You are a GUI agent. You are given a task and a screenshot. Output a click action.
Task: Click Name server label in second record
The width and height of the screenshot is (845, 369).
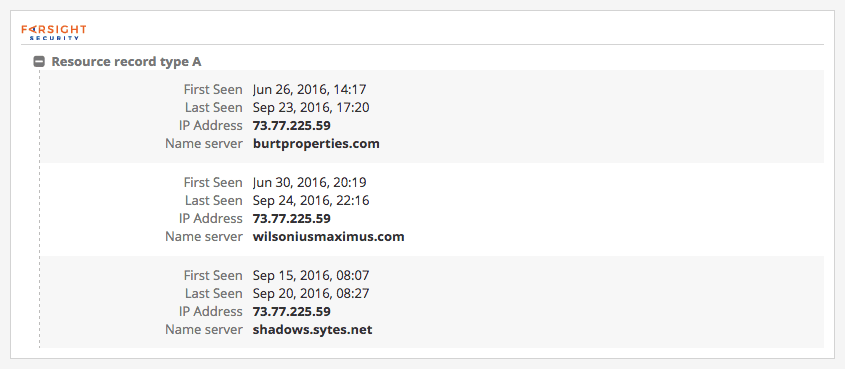tap(204, 237)
